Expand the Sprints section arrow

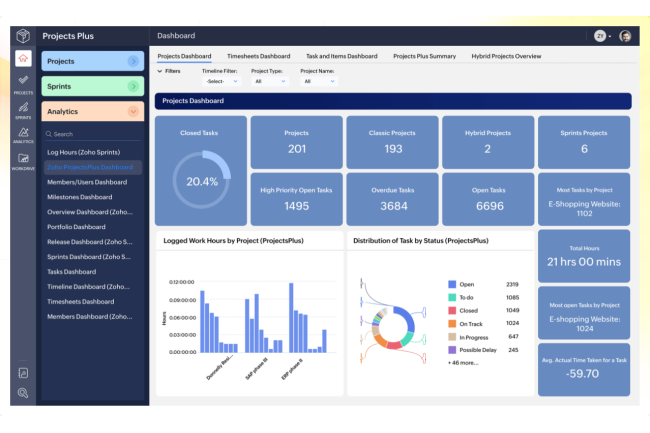133,86
